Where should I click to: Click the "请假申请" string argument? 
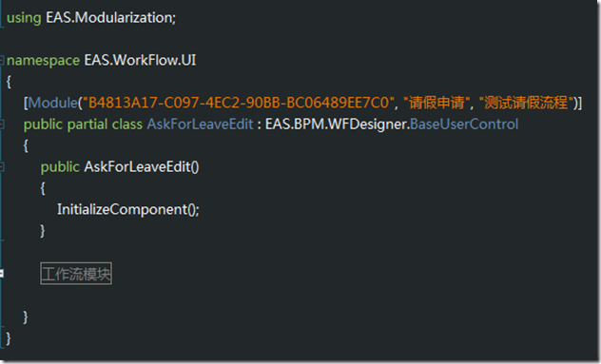pyautogui.click(x=436, y=103)
